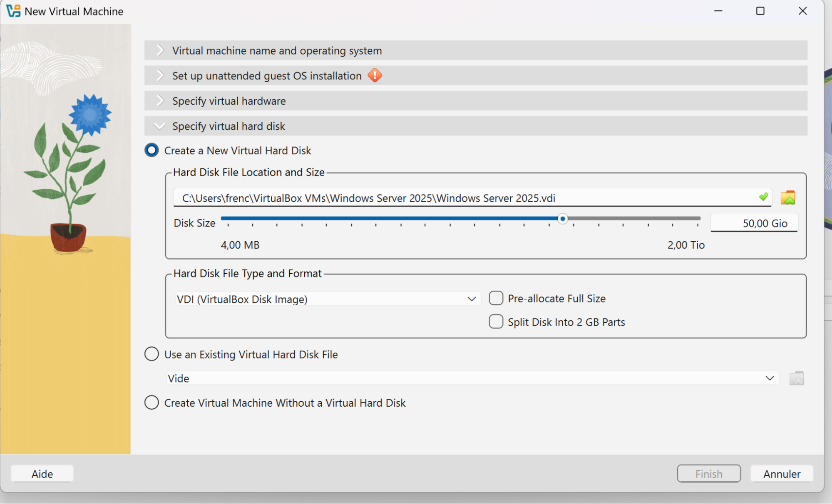Tick Split Disk Into 2 GB Parts
The width and height of the screenshot is (832, 504).
496,322
